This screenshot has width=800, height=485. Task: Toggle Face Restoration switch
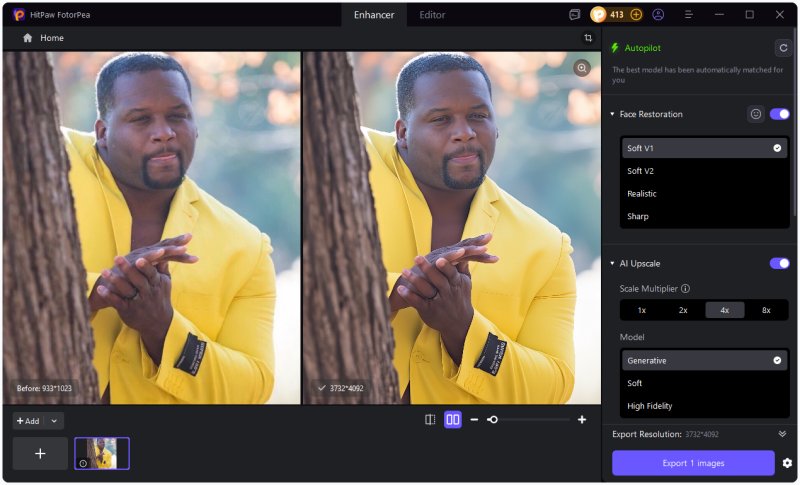click(x=779, y=114)
